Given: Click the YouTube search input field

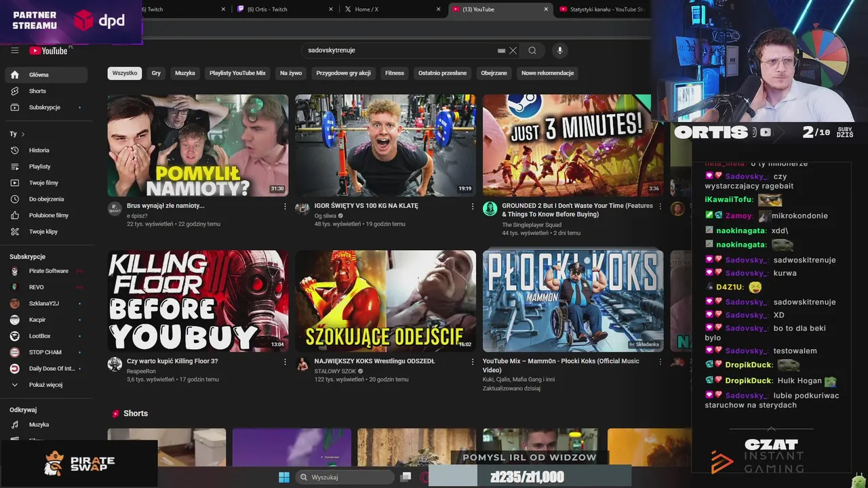Looking at the screenshot, I should pyautogui.click(x=400, y=50).
